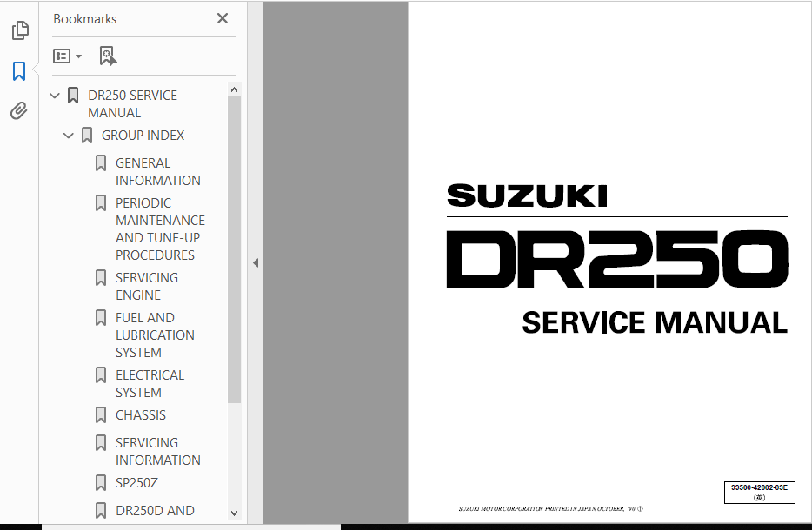Screen dimensions: 812x530
Task: Click the SUZUKI logo on the cover page
Action: pos(527,196)
